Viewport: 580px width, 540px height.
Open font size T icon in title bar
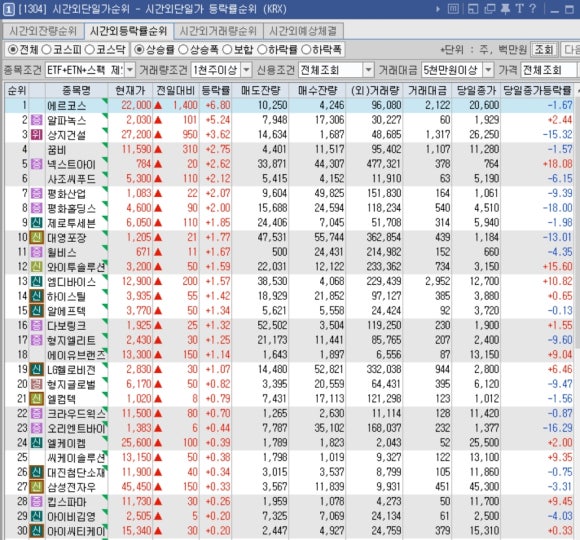520,9
